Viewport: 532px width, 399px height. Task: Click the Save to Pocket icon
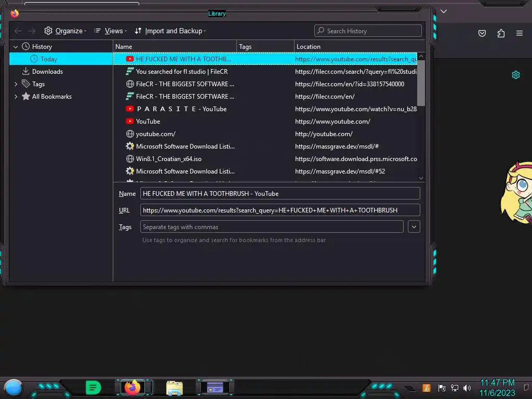coord(482,33)
